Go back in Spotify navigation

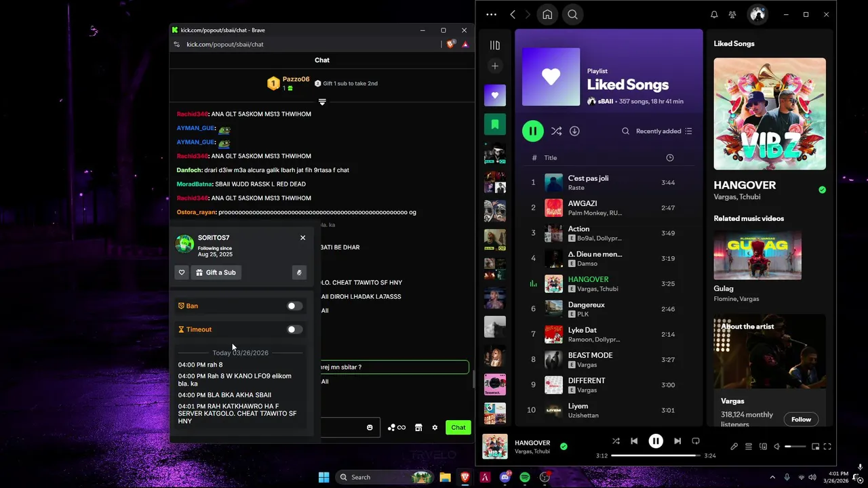point(513,14)
